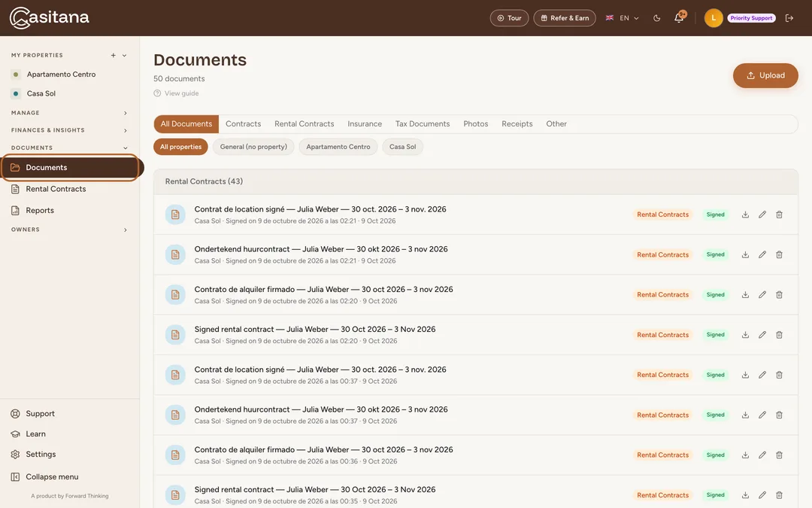Filter documents by Casa Sol chip
The height and width of the screenshot is (508, 812).
coord(403,147)
